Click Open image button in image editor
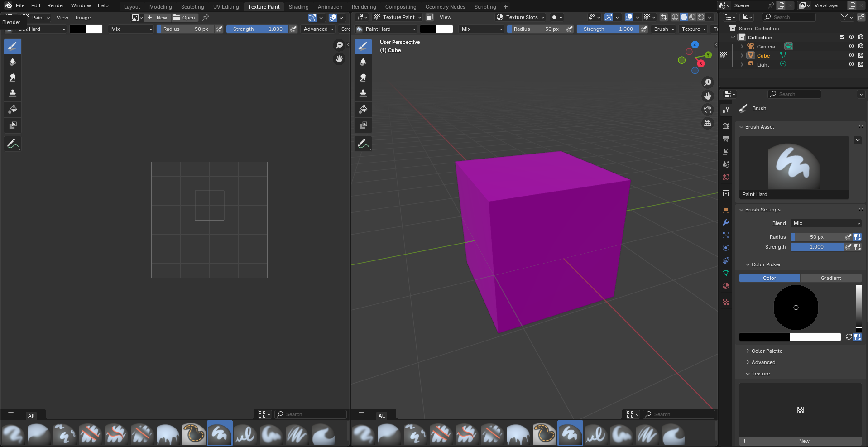 pyautogui.click(x=184, y=18)
